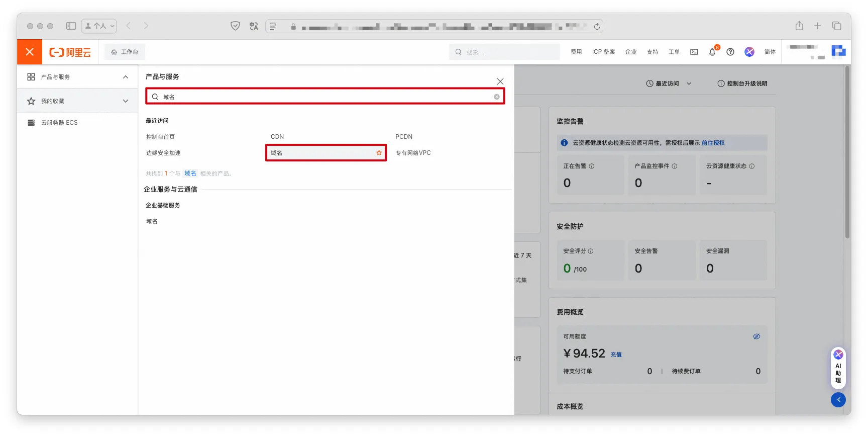This screenshot has height=436, width=868.
Task: Click the 阿里云 logo
Action: click(x=70, y=52)
